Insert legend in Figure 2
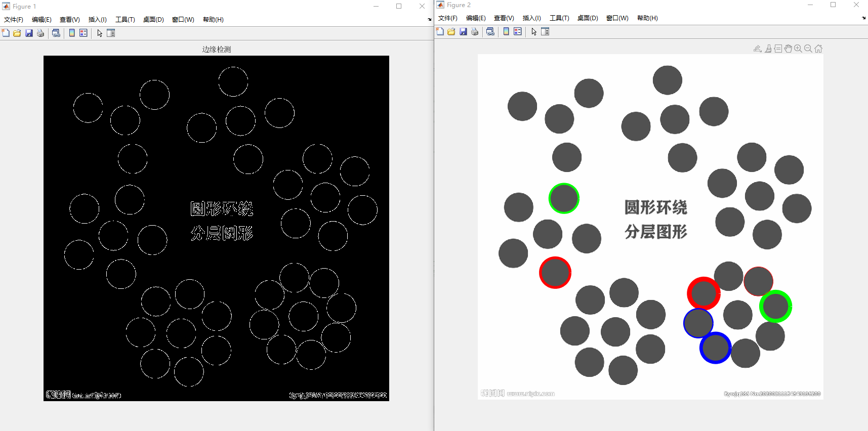Viewport: 868px width, 431px height. [x=518, y=31]
